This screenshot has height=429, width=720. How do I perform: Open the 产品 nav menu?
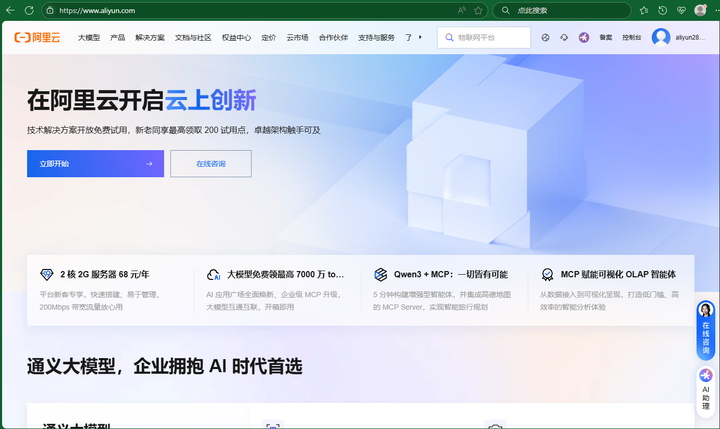pyautogui.click(x=118, y=37)
